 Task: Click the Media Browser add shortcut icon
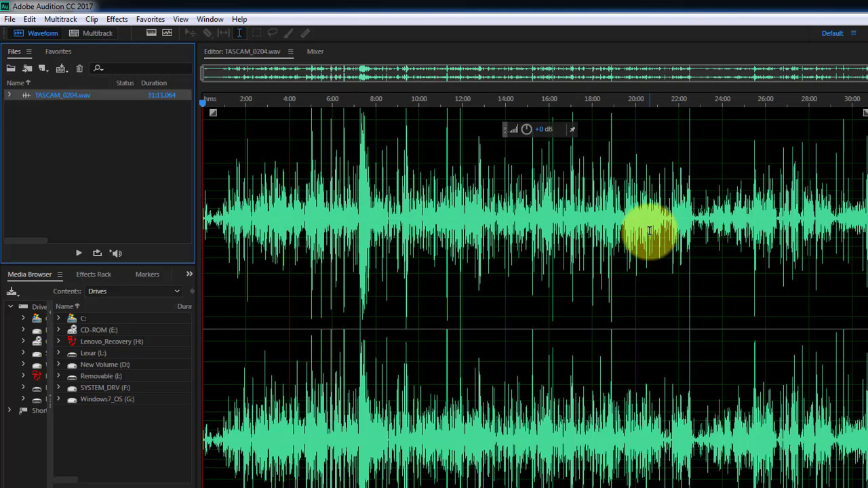click(x=12, y=291)
